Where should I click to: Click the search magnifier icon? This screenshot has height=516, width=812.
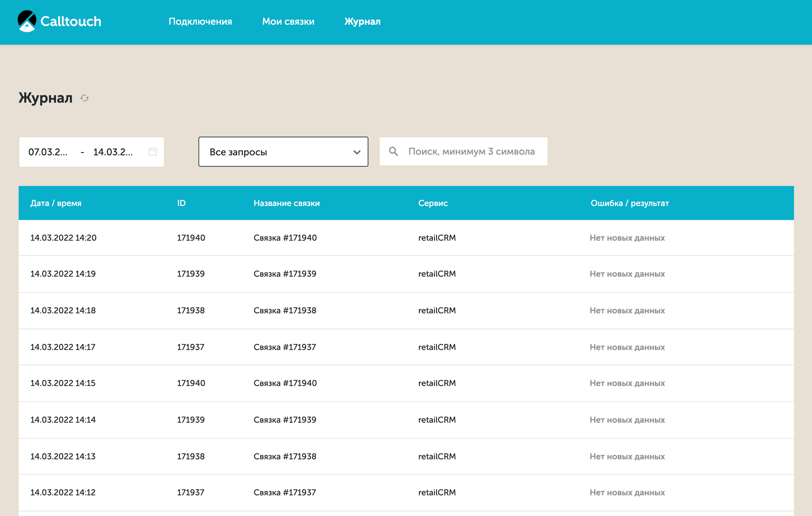(x=393, y=151)
